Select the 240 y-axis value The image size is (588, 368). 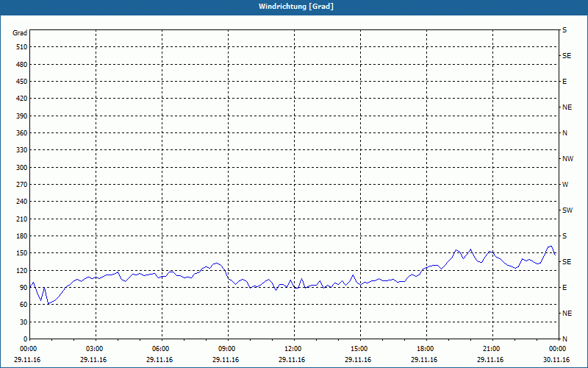point(22,202)
